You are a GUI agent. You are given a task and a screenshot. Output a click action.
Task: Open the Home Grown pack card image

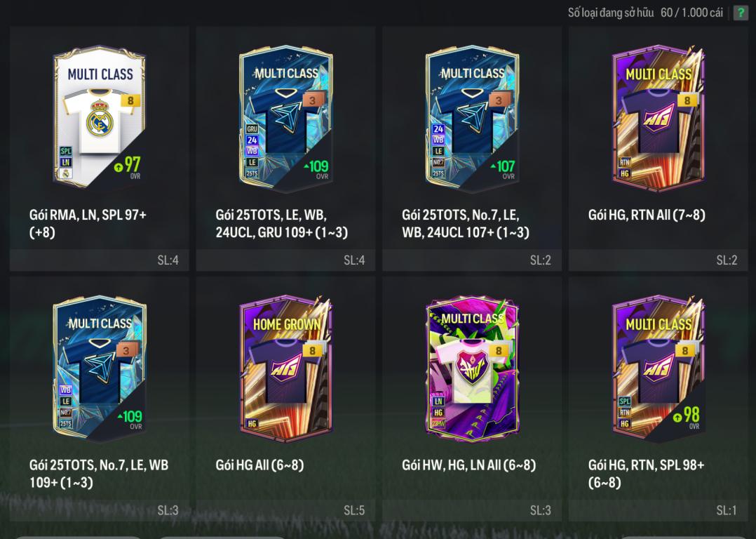[285, 368]
